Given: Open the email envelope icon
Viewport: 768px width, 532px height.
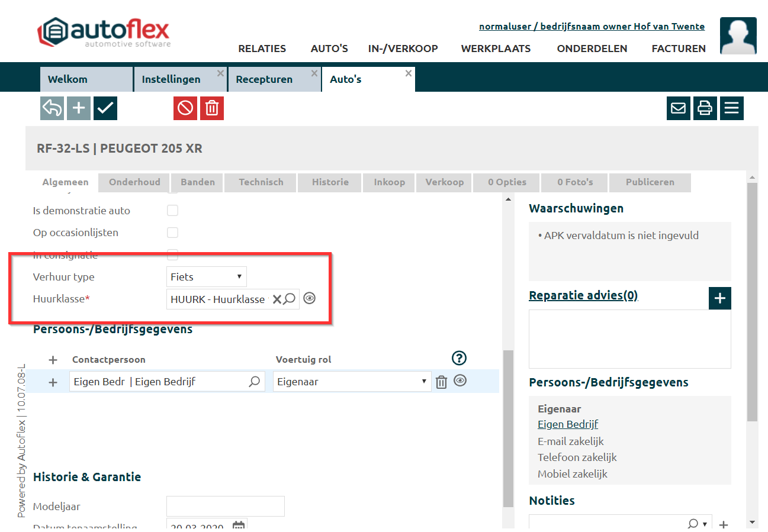Looking at the screenshot, I should click(679, 108).
